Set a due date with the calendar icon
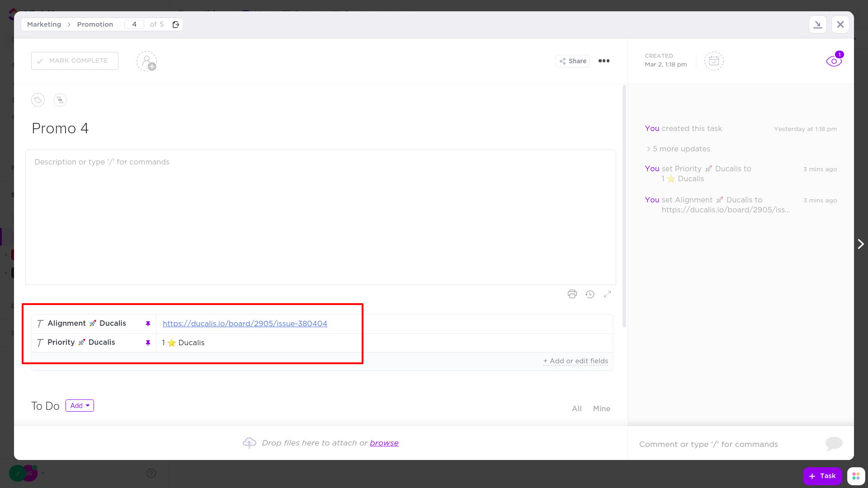The height and width of the screenshot is (488, 868). pyautogui.click(x=714, y=61)
